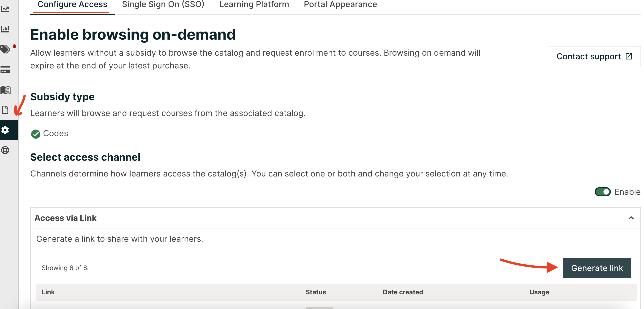Open the Portal Appearance tab
This screenshot has width=644, height=309.
click(340, 5)
